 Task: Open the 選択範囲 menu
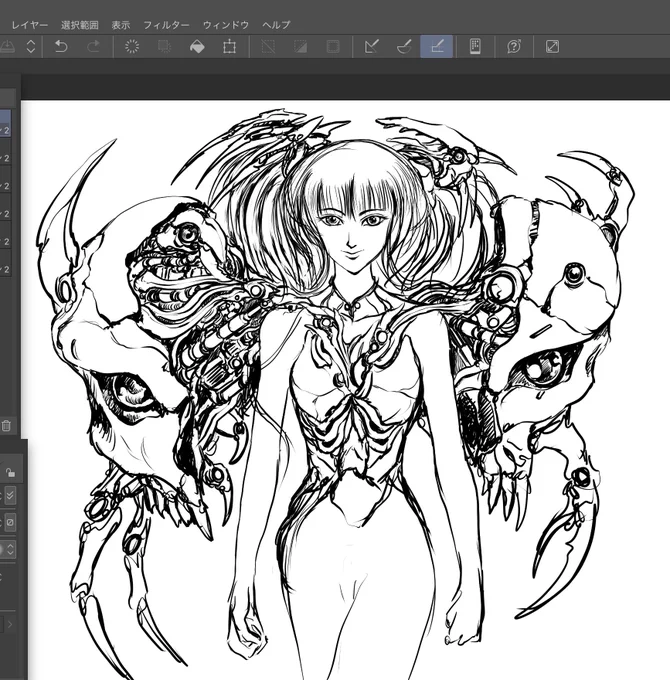[x=80, y=25]
